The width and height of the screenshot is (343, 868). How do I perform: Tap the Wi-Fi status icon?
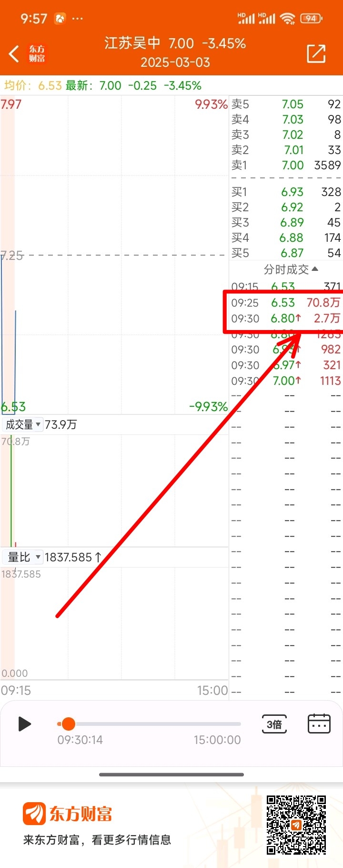tap(288, 19)
